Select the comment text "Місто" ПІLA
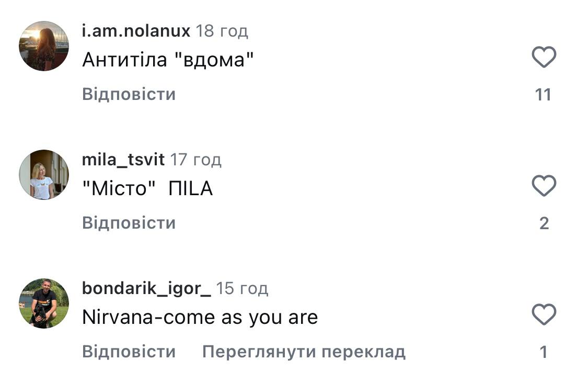 pyautogui.click(x=147, y=189)
